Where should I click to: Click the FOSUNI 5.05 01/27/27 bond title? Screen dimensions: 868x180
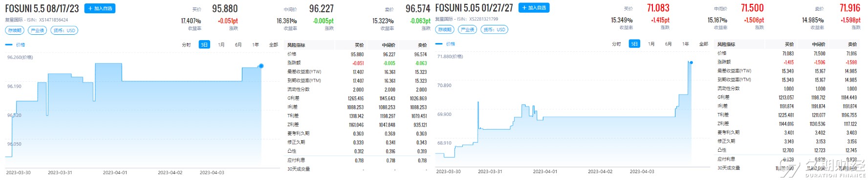pos(474,8)
